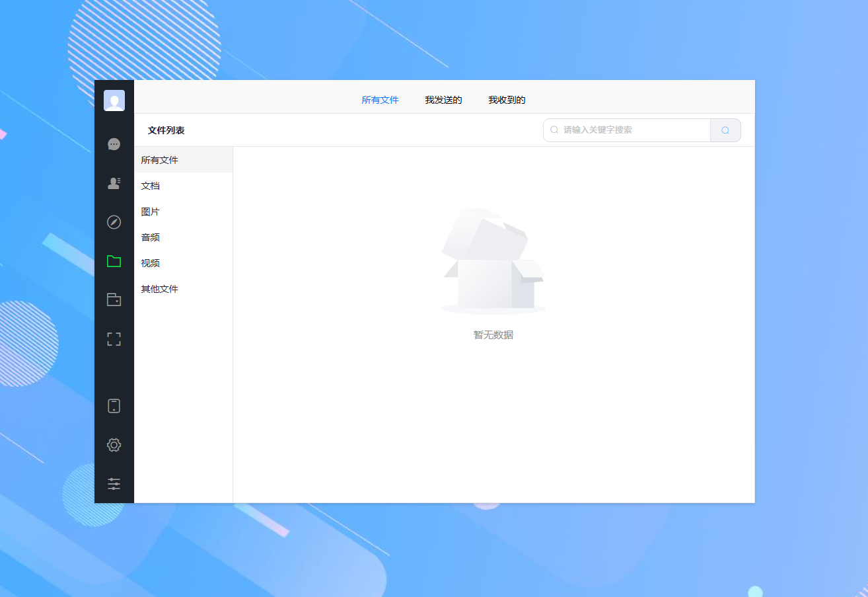Image resolution: width=868 pixels, height=597 pixels.
Task: Open the sliders preferences icon
Action: coord(114,484)
